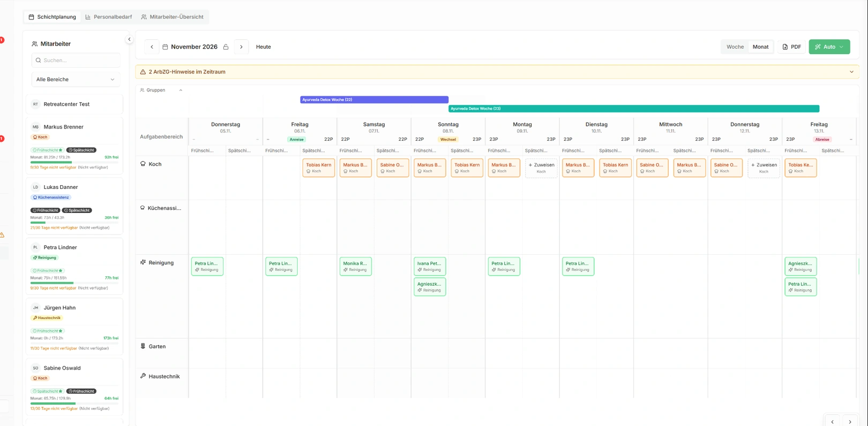Assign a Koch for Monday's Spätschicht
868x426 pixels.
click(x=541, y=168)
